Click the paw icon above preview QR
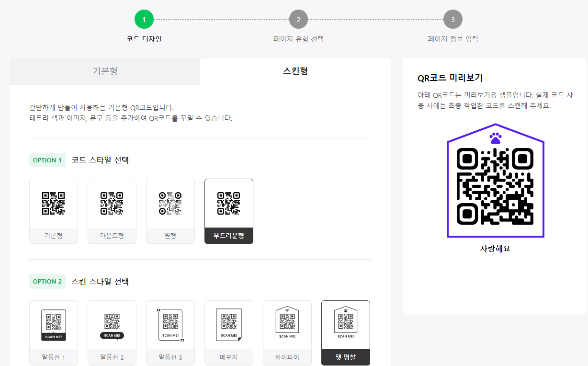 (x=495, y=138)
